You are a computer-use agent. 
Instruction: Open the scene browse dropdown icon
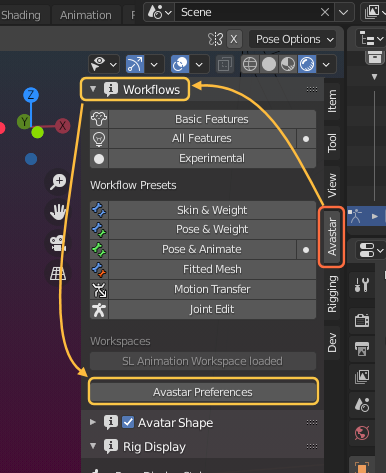[159, 12]
